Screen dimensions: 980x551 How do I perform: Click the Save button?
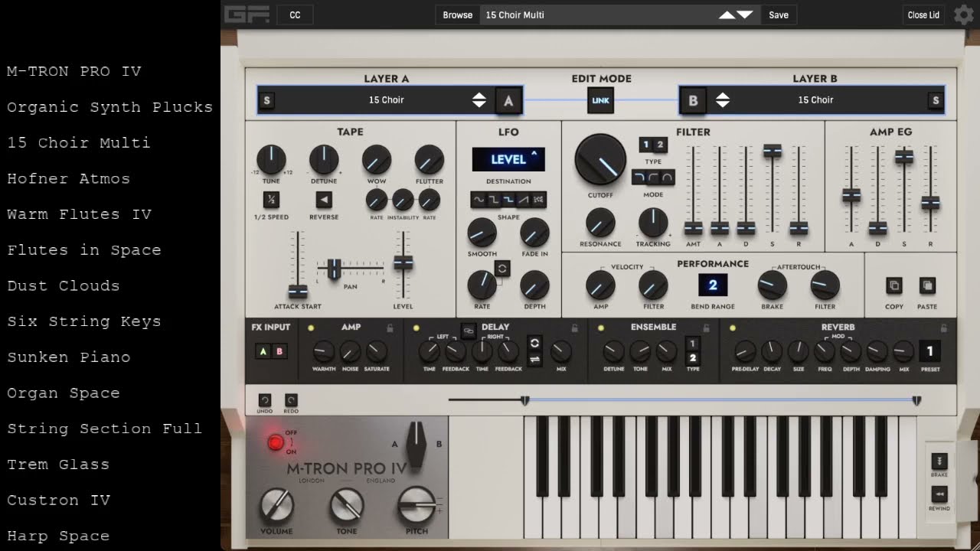[779, 15]
